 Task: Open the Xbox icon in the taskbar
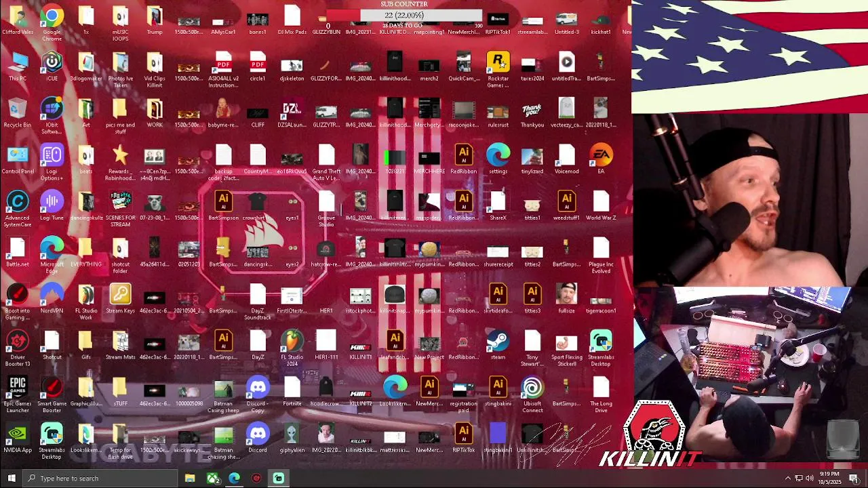[212, 479]
